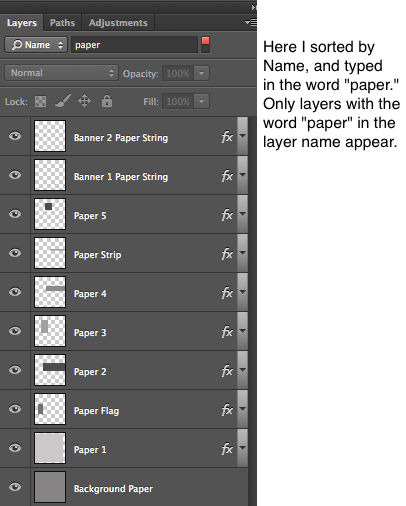The image size is (406, 506).
Task: Click the fx icon on Banner 2 Paper String
Action: [x=227, y=137]
